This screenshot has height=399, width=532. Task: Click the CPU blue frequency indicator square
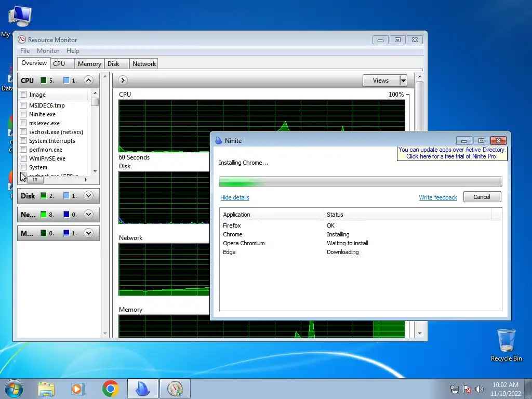[66, 81]
